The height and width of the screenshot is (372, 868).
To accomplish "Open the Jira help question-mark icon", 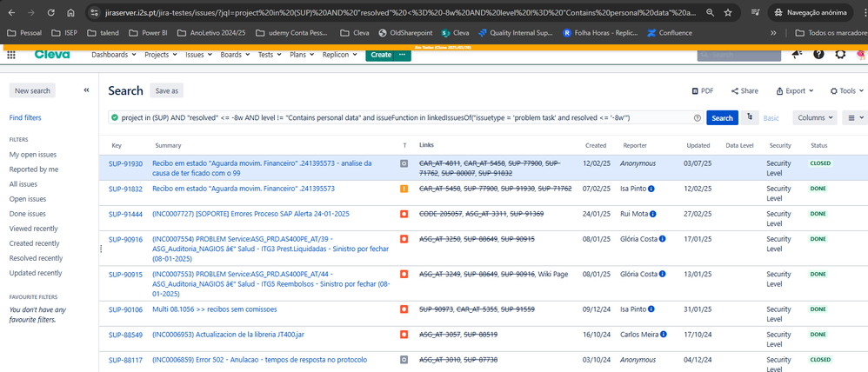I will 818,54.
